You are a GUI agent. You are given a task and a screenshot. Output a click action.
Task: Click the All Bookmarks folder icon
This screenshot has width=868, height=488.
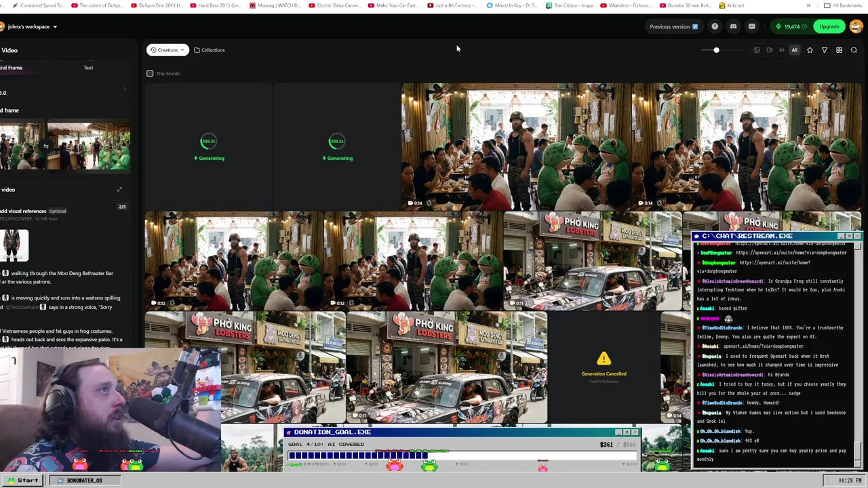click(x=827, y=5)
